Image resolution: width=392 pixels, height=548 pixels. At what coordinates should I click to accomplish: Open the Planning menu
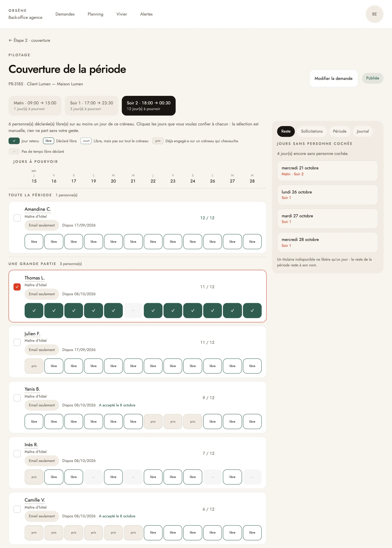95,14
